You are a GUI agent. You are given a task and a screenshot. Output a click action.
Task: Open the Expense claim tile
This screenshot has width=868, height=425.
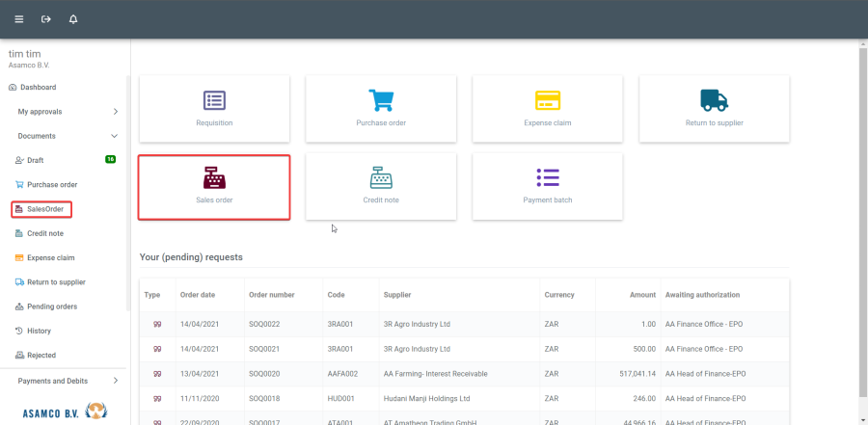[548, 108]
